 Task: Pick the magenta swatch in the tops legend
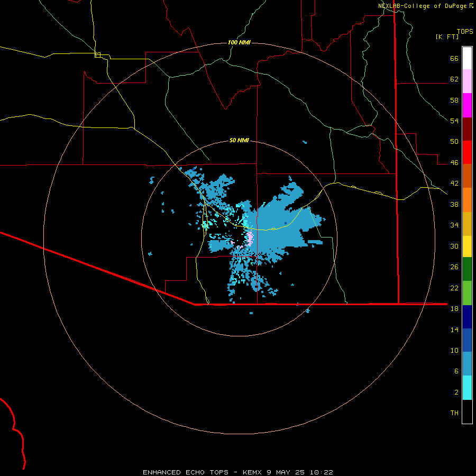click(x=467, y=105)
